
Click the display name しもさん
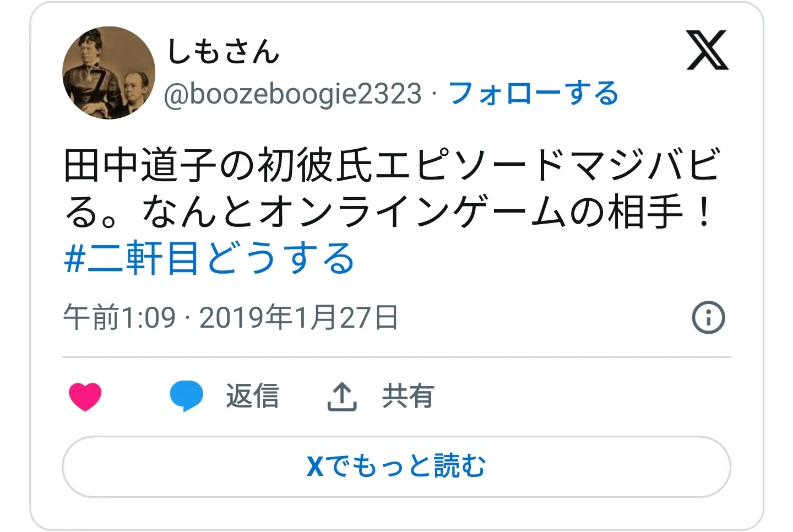tap(223, 52)
